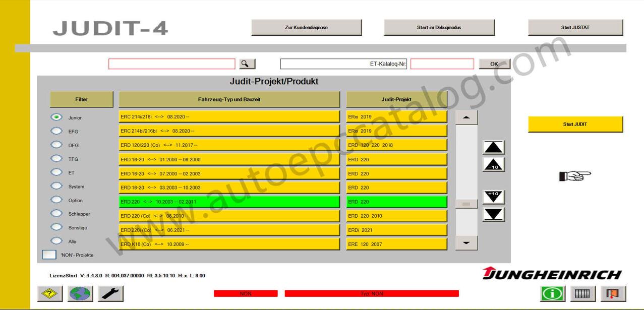Viewport: 644px width, 310px height.
Task: Select row ERD K18 (Co) 10.2009
Action: (229, 244)
